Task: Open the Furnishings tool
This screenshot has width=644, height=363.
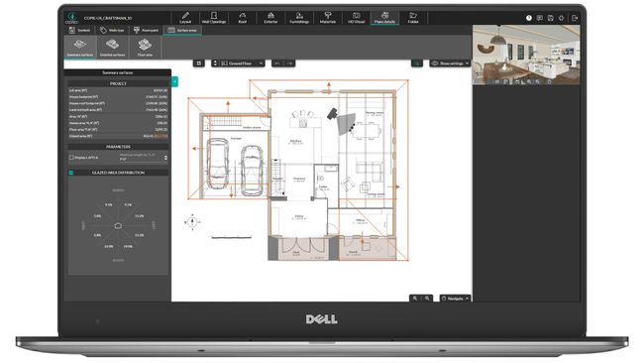Action: coord(299,18)
